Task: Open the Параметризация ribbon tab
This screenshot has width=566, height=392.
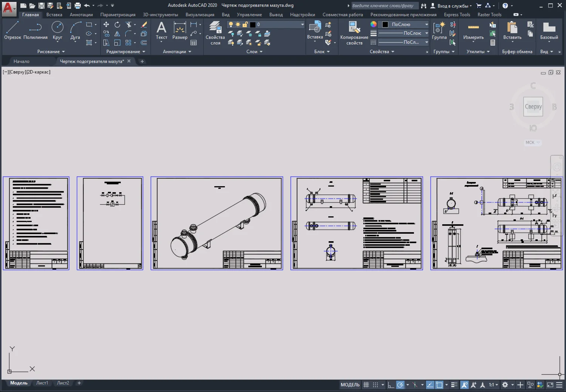Action: [x=118, y=15]
